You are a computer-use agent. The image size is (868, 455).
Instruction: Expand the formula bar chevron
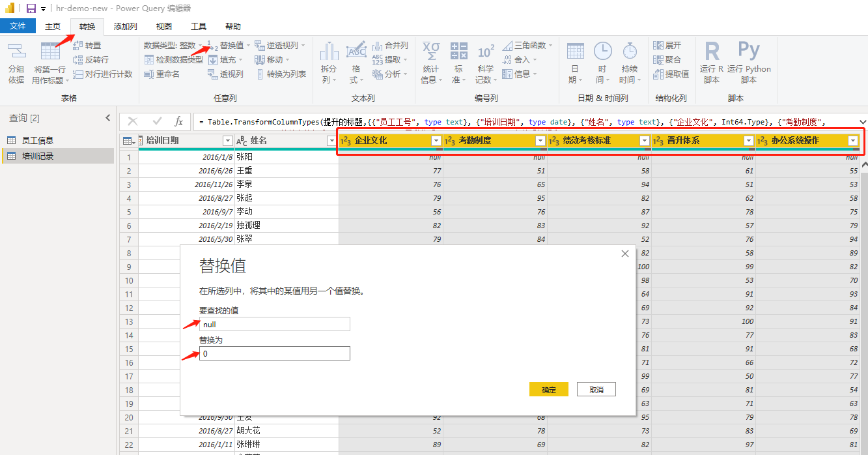click(863, 121)
